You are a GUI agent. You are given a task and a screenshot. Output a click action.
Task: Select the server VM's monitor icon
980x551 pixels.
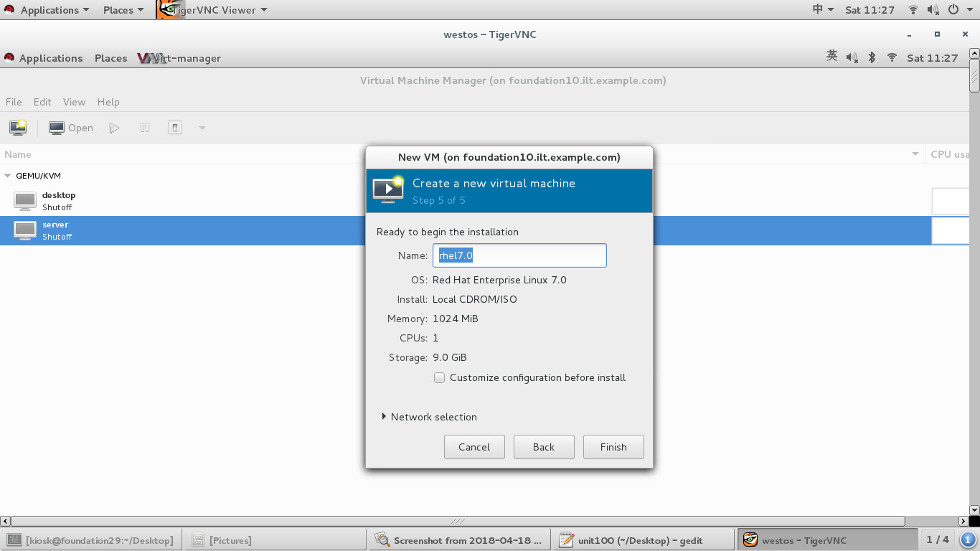pos(25,230)
